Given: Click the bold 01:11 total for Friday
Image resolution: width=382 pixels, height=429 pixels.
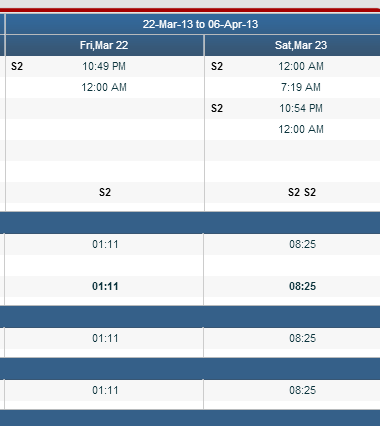Looking at the screenshot, I should 105,287.
